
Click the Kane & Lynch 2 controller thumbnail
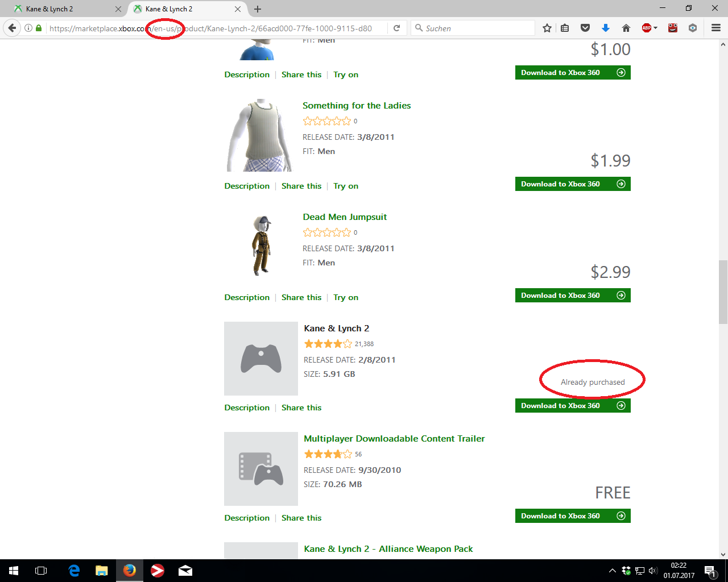pyautogui.click(x=261, y=359)
